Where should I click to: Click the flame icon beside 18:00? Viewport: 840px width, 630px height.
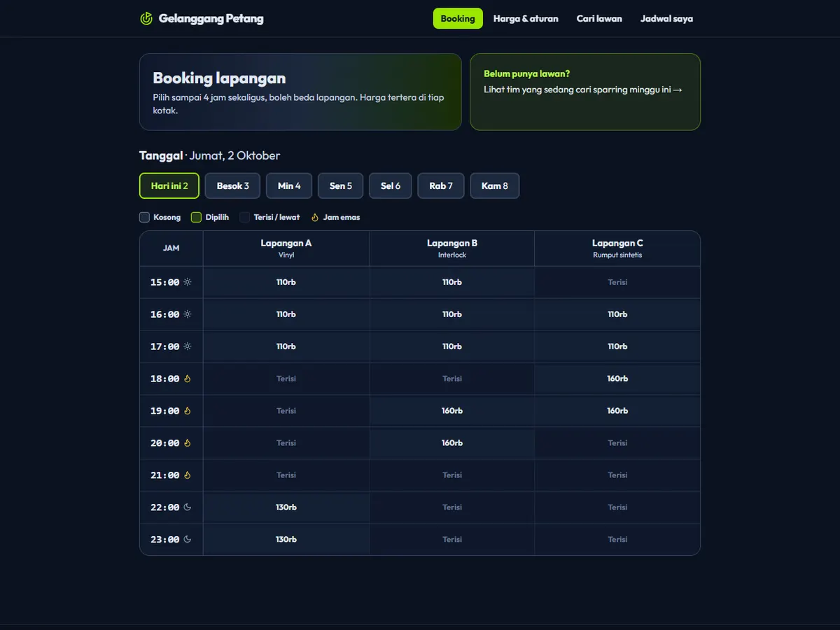188,379
